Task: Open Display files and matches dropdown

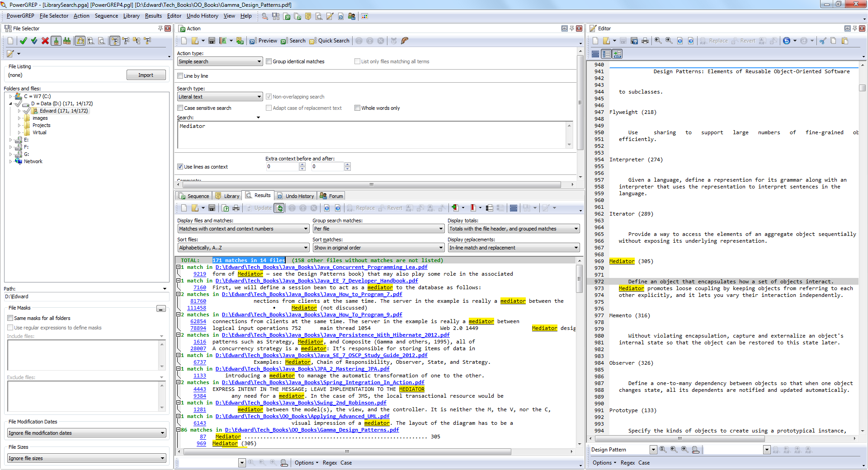Action: (x=243, y=229)
